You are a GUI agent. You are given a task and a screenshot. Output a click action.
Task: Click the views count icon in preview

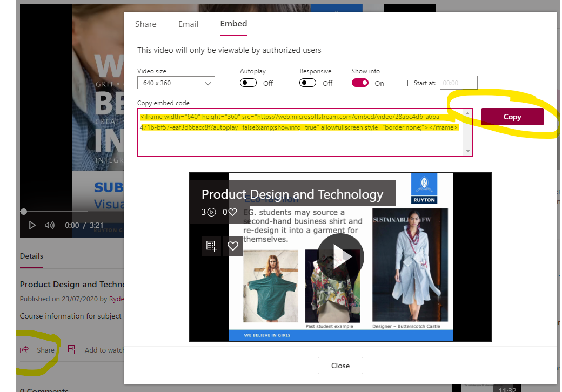pos(212,212)
